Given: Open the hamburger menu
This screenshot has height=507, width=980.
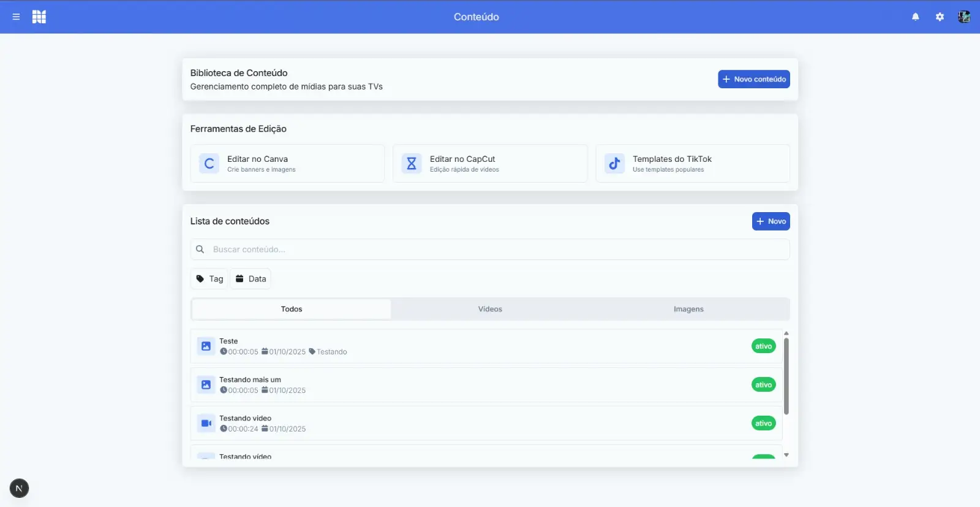Looking at the screenshot, I should point(16,17).
